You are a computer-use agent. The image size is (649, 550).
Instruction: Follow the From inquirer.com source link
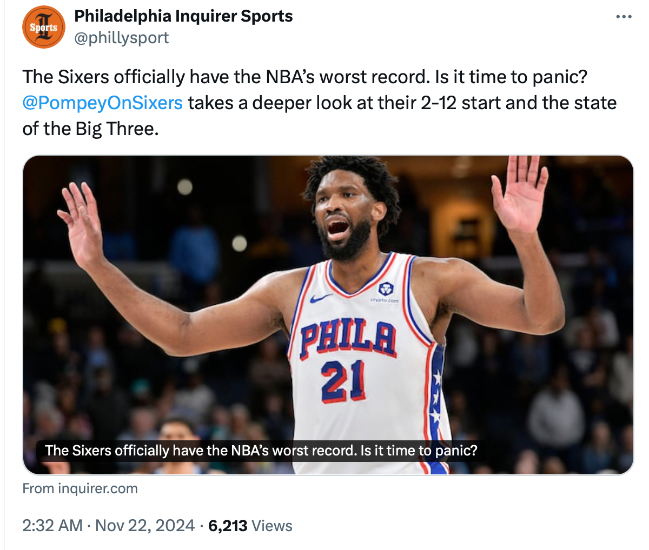click(80, 489)
